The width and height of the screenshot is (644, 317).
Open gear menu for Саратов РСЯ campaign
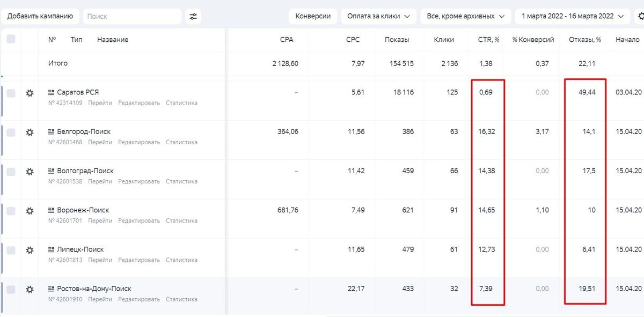tap(30, 93)
